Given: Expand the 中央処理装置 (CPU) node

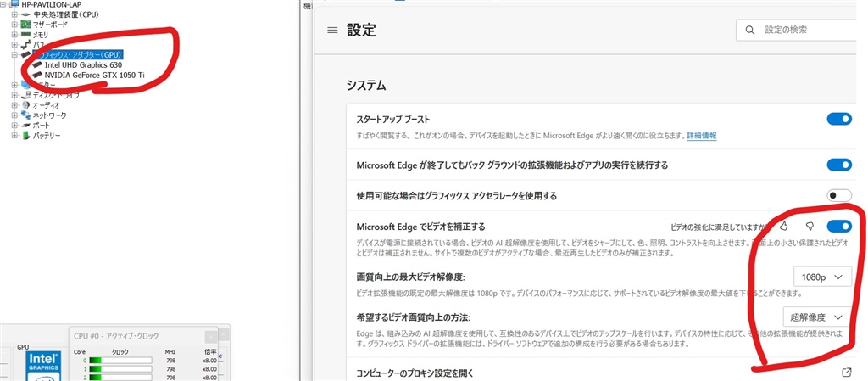Looking at the screenshot, I should click(x=15, y=14).
